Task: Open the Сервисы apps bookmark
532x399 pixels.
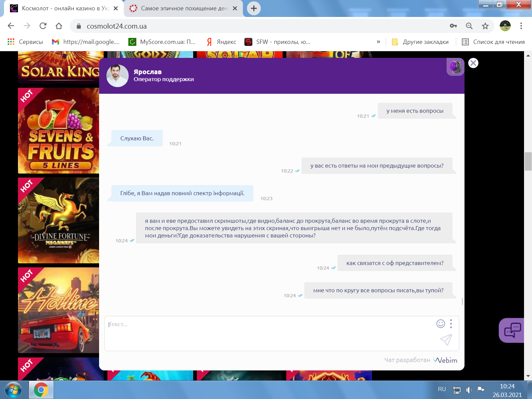Action: [25, 42]
